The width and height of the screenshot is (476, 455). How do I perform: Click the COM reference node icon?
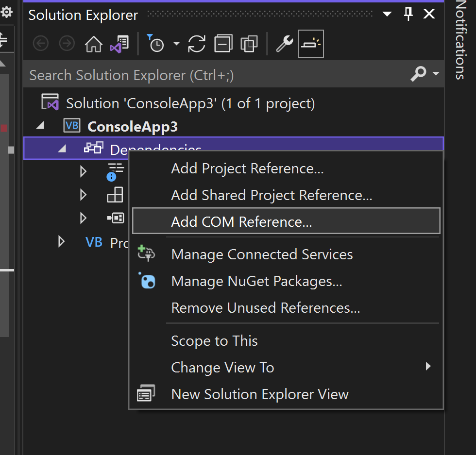(116, 218)
